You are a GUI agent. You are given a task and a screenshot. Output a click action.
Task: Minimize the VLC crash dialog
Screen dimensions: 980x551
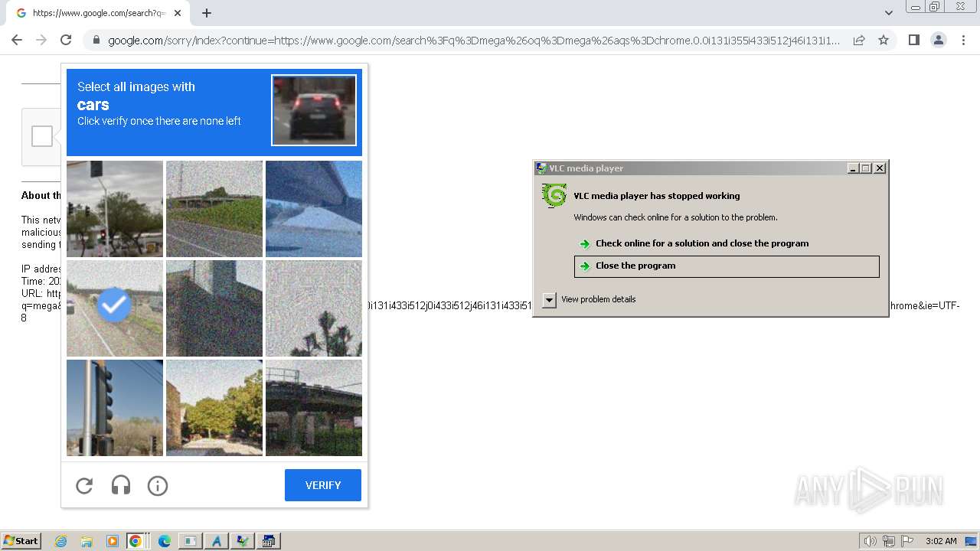click(853, 168)
